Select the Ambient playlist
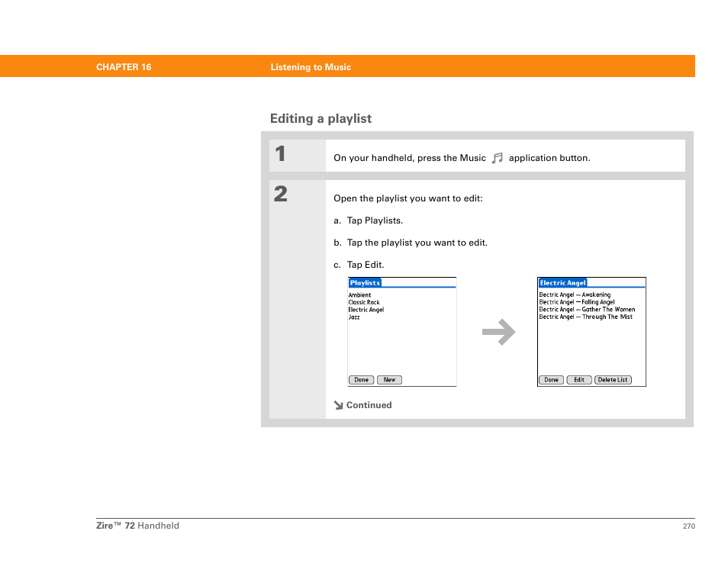Screen dimensions: 728x563 [x=360, y=294]
